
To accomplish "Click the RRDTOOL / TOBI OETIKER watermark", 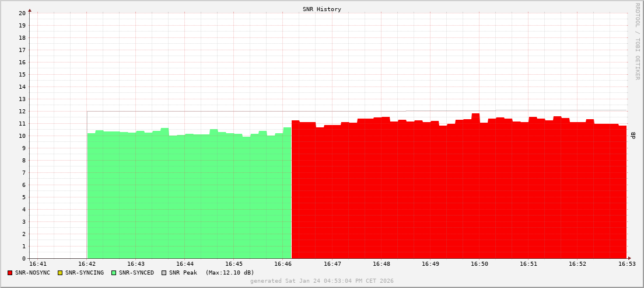I will point(637,41).
